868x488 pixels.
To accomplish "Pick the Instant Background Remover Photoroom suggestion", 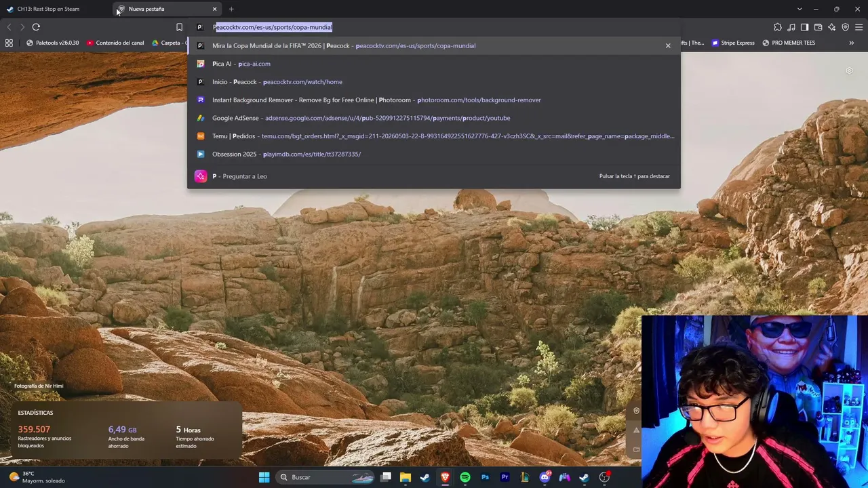I will click(434, 100).
